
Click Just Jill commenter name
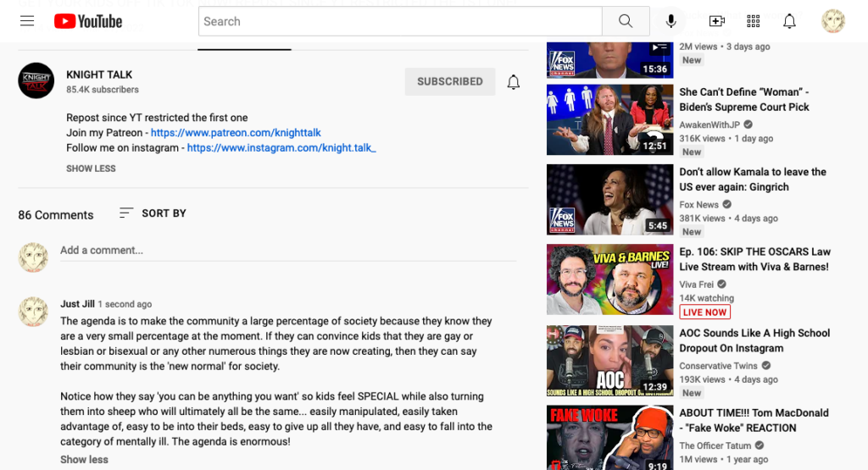77,303
